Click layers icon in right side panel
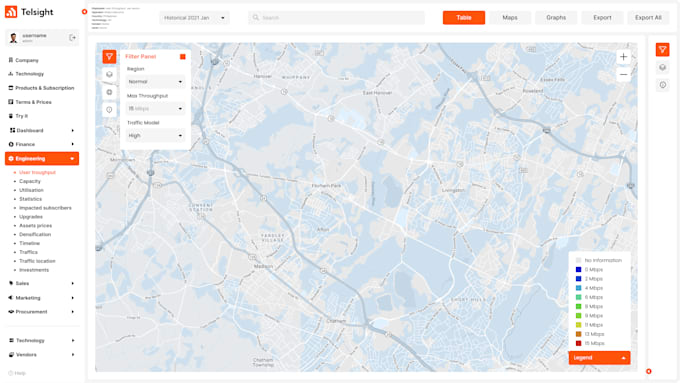Image resolution: width=680 pixels, height=383 pixels. tap(662, 68)
